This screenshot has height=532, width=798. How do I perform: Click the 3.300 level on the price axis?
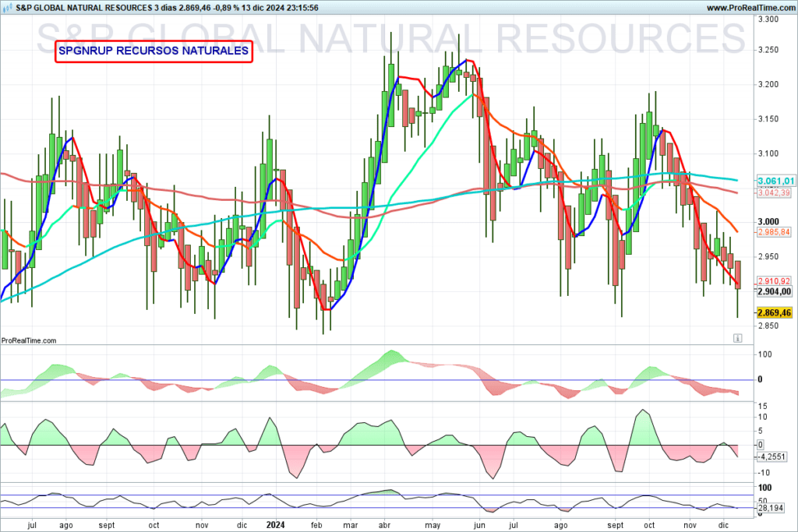coord(768,19)
